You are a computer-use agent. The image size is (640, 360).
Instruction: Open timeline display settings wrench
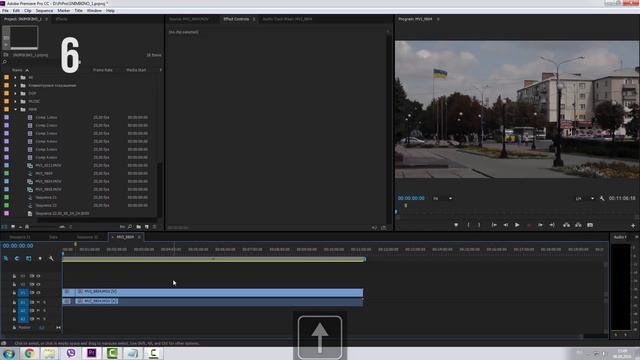[51, 258]
